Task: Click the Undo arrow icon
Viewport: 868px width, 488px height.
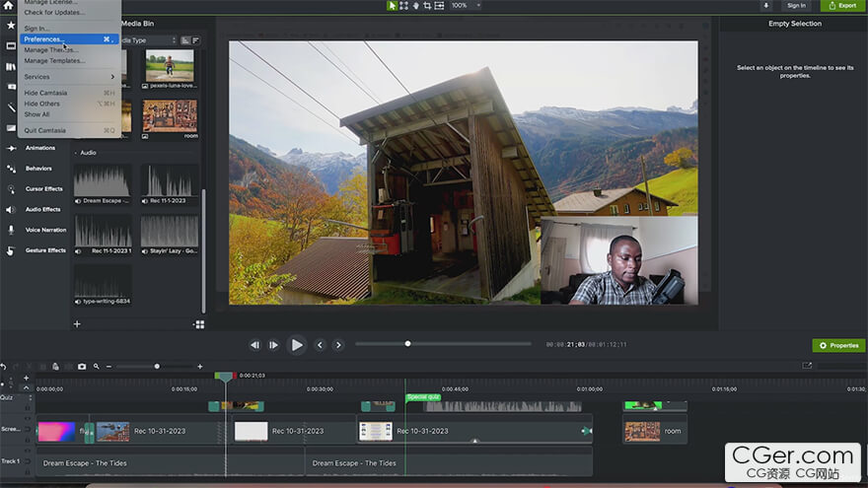Action: click(x=3, y=367)
